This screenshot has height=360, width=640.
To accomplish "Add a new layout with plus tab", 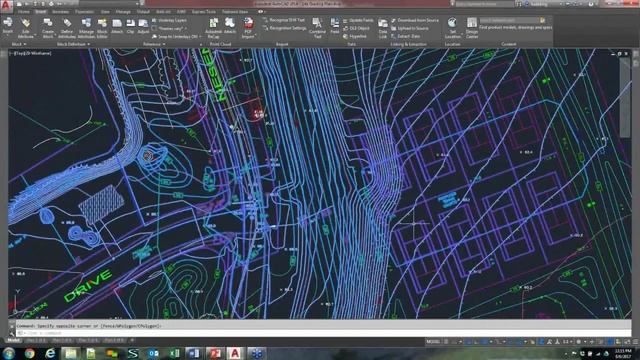I will click(132, 340).
